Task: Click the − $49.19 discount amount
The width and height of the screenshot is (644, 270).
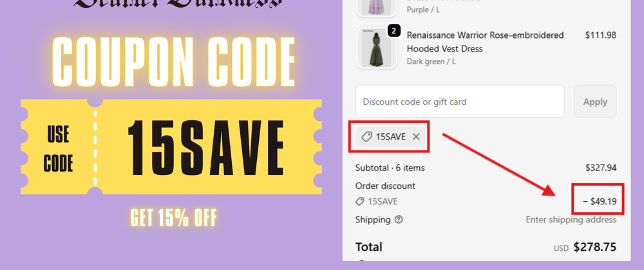Action: (x=600, y=202)
